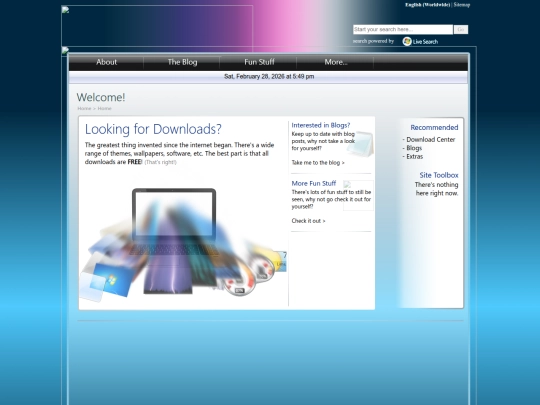Viewport: 540px width, 405px height.
Task: Open The Blog menu item
Action: (182, 62)
